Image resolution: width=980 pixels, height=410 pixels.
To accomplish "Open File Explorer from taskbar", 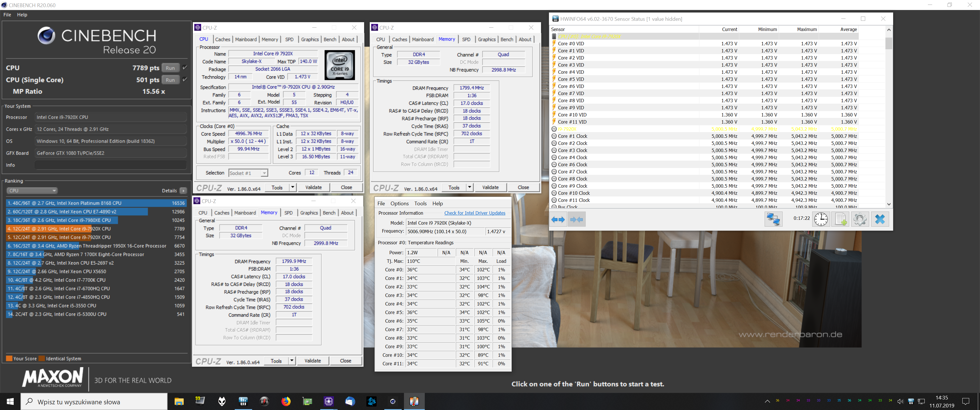I will click(x=179, y=401).
